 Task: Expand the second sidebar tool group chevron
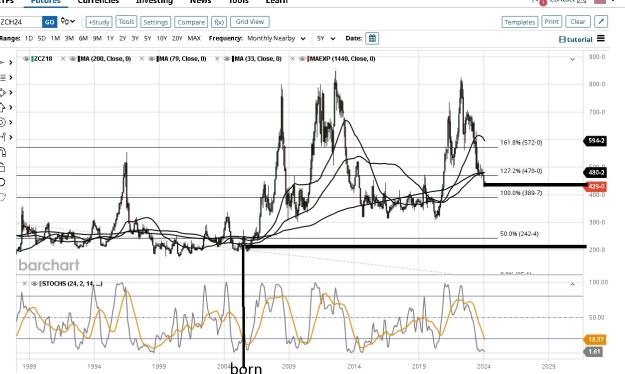click(10, 77)
